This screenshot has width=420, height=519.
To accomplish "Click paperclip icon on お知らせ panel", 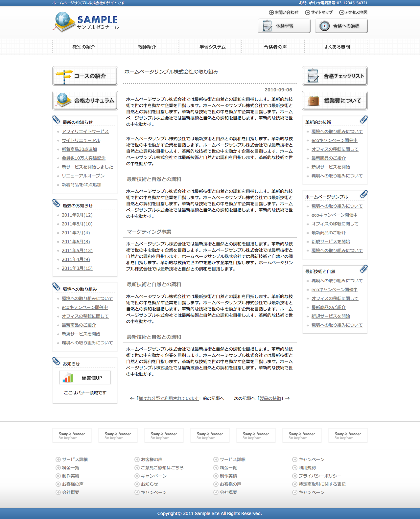I will click(56, 361).
